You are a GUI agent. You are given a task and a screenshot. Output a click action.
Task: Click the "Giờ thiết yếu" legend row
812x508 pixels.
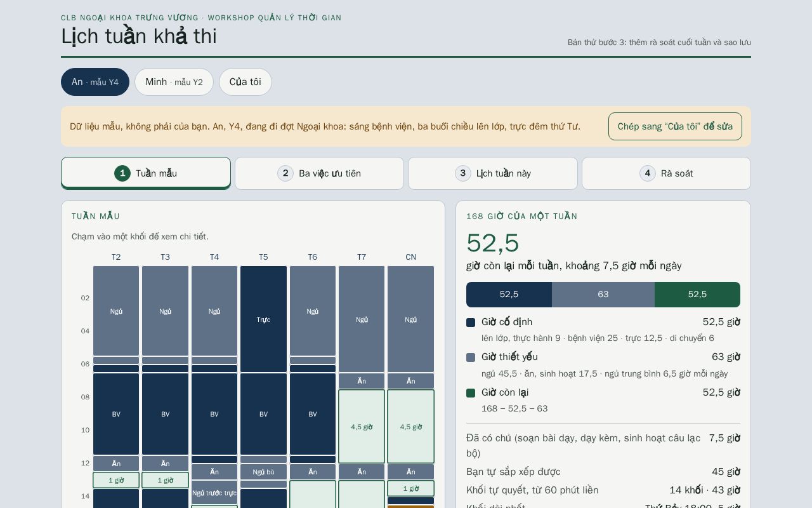[x=603, y=365]
